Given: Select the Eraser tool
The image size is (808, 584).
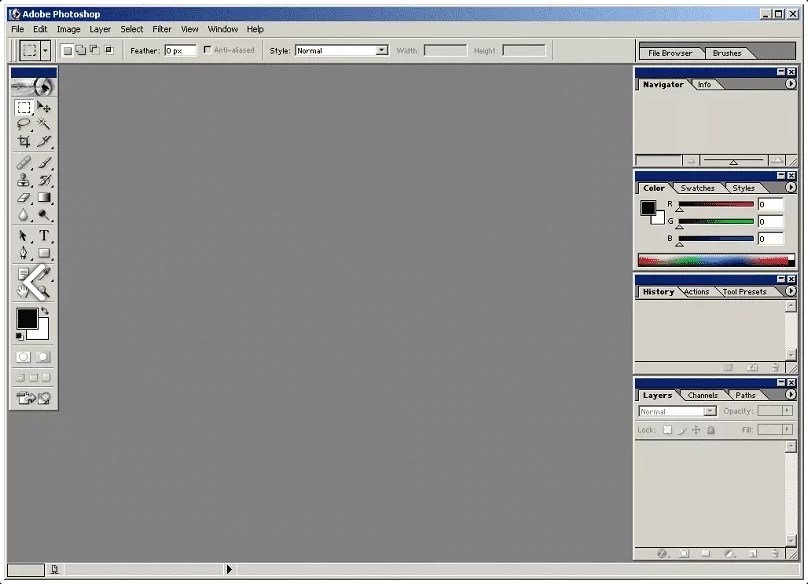Looking at the screenshot, I should (24, 197).
